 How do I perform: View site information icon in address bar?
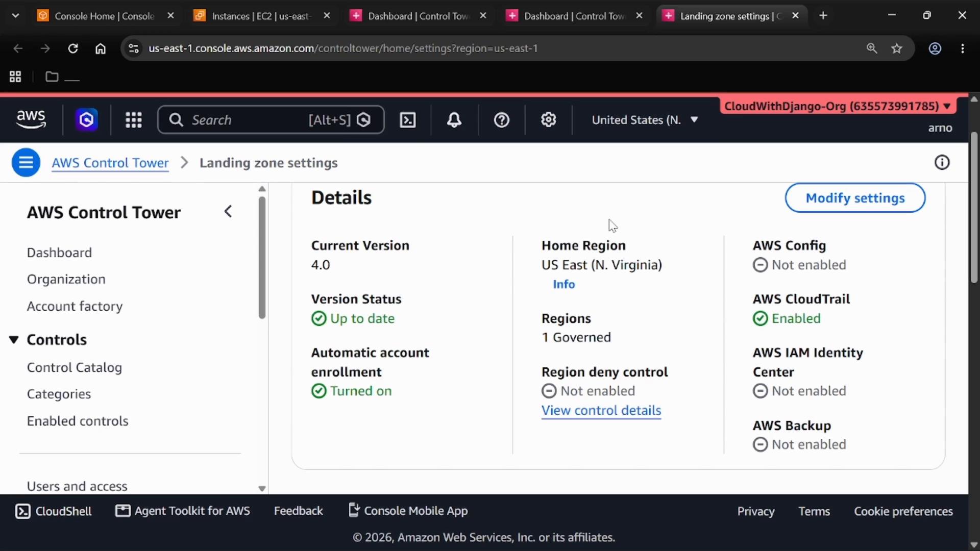[x=134, y=48]
